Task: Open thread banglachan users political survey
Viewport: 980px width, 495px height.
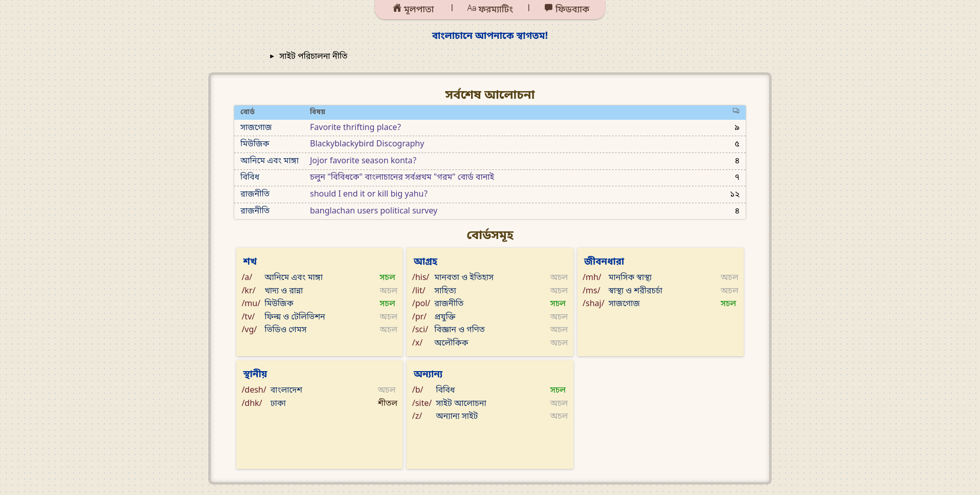Action: (373, 211)
